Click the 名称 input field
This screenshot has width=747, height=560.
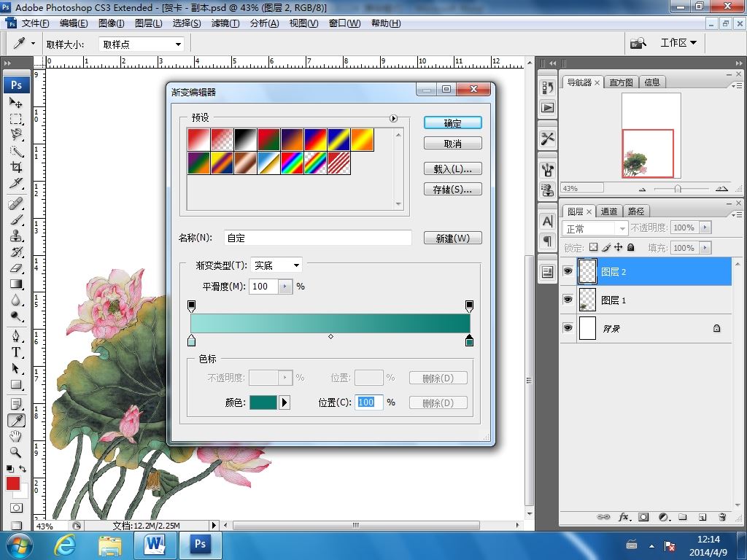click(x=318, y=238)
